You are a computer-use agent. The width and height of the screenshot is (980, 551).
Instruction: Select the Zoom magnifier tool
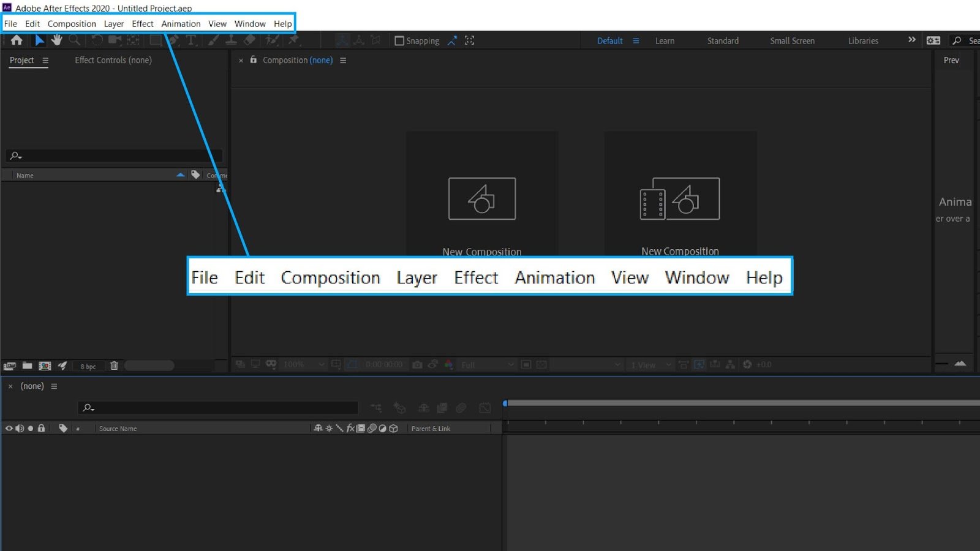75,40
